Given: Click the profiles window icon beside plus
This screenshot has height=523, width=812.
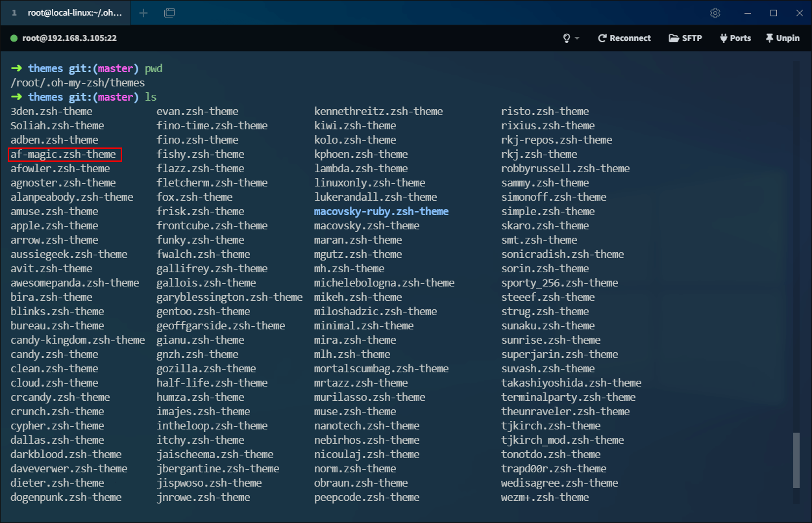Looking at the screenshot, I should pyautogui.click(x=169, y=13).
